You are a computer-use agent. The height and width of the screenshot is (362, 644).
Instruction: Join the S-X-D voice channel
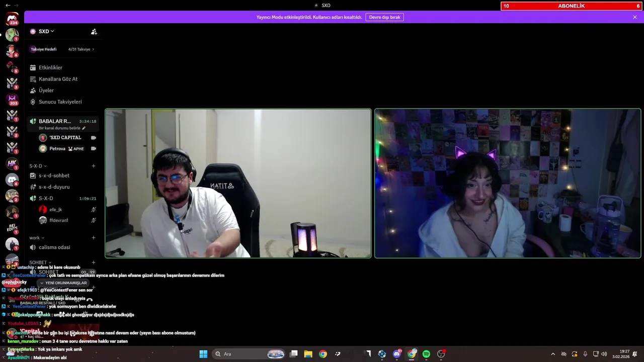63,198
